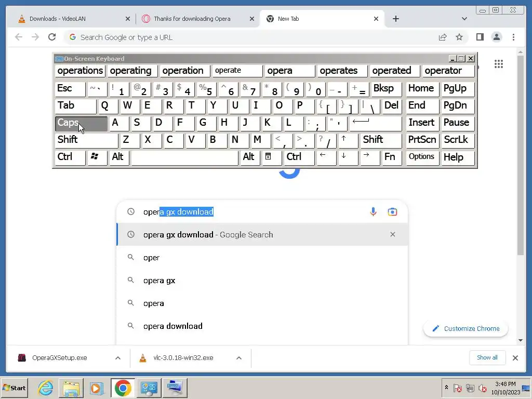Open Chrome three-dot menu
This screenshot has height=399, width=532.
[x=513, y=37]
